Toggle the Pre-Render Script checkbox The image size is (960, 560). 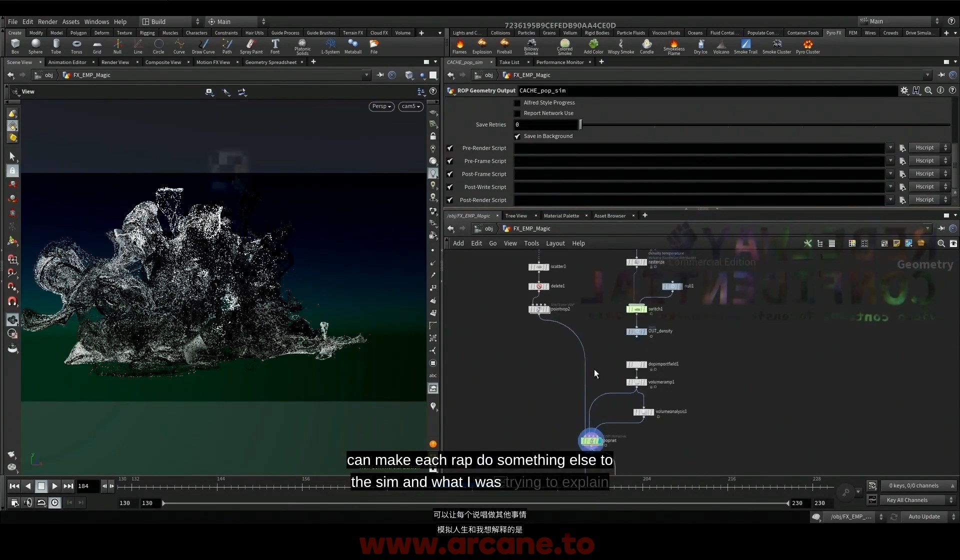450,148
